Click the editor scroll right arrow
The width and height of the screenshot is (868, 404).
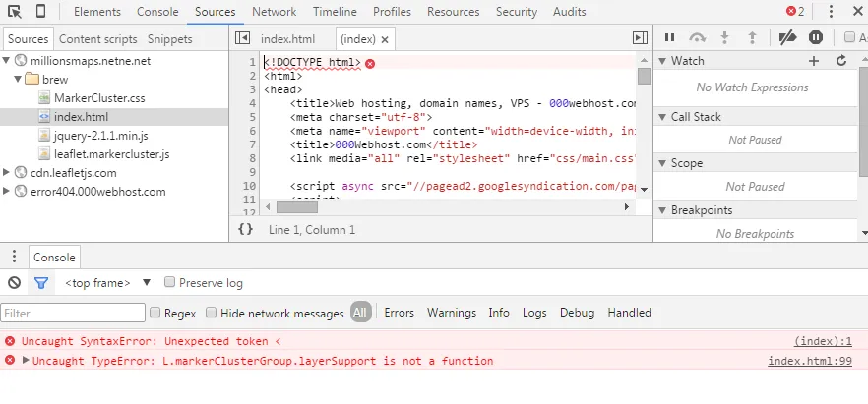point(627,206)
